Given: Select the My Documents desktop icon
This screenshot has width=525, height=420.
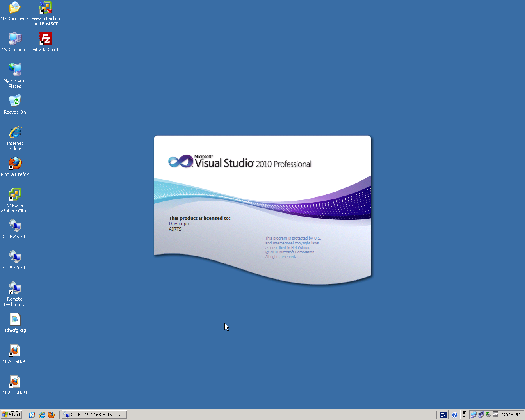Looking at the screenshot, I should click(x=15, y=11).
